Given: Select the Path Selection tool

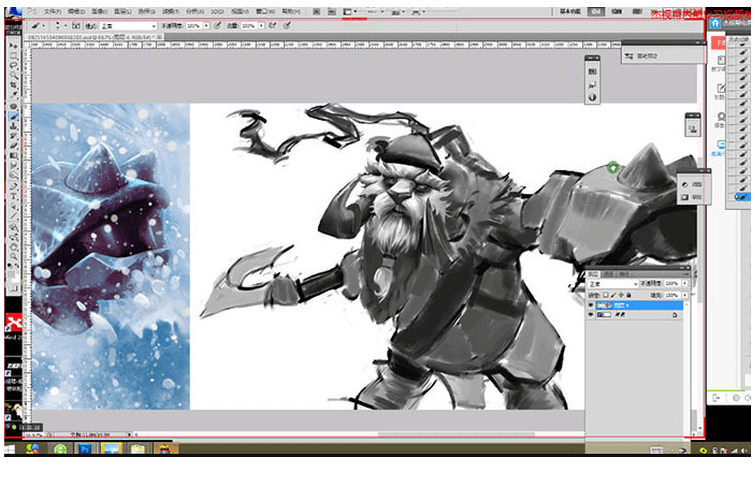Looking at the screenshot, I should coord(13,207).
